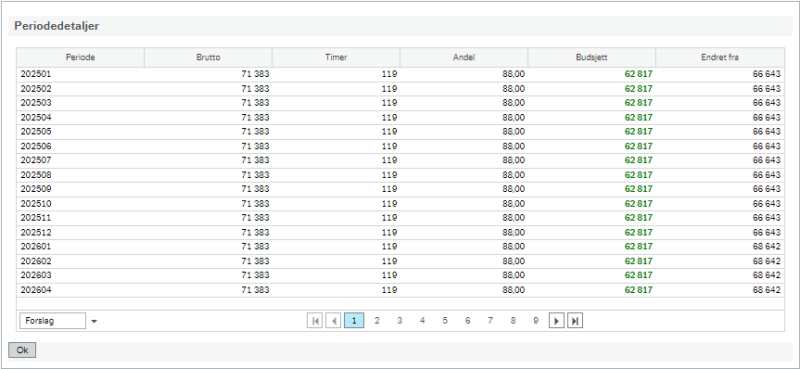Click Timer value 119 in row 202603

coord(389,276)
